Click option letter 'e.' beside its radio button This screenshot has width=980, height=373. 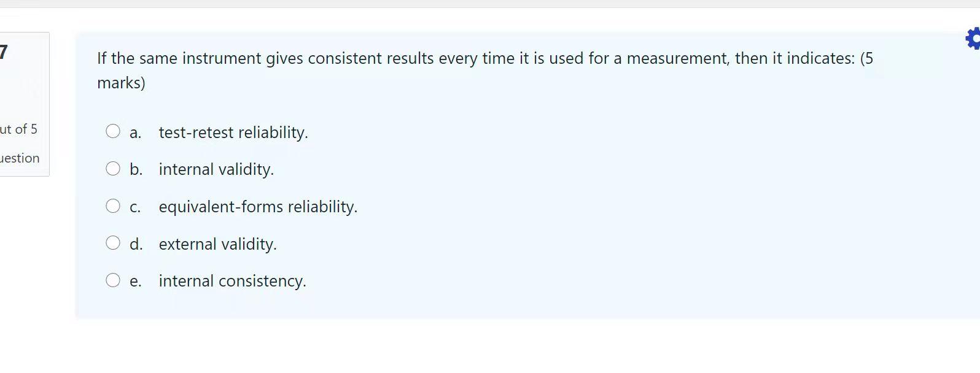tap(136, 281)
